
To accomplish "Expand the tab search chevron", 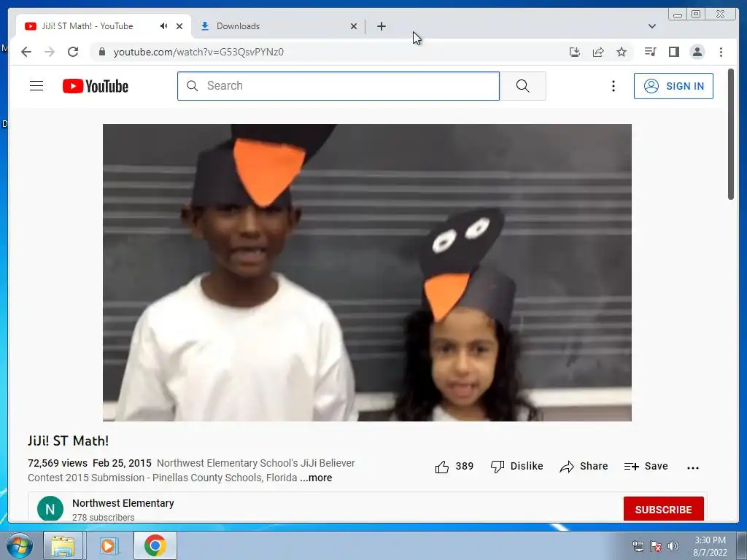I will tap(652, 26).
